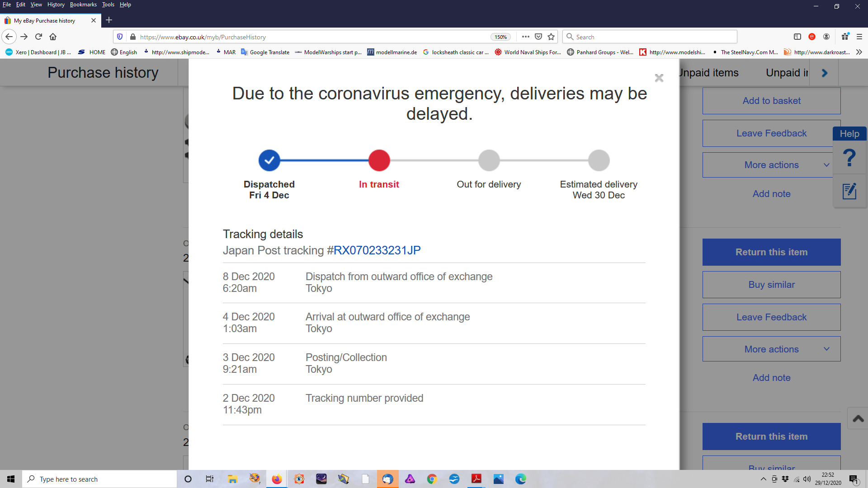Screen dimensions: 868x488
Task: Open the Bookmarks menu
Action: (x=83, y=5)
